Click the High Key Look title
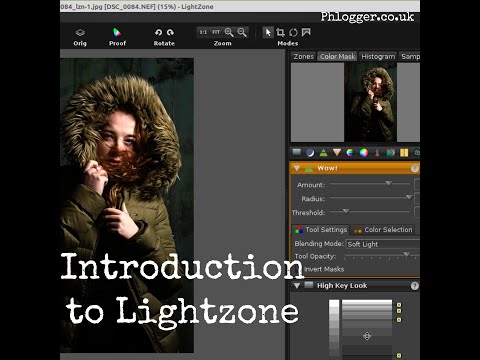This screenshot has width=480, height=360. point(342,286)
